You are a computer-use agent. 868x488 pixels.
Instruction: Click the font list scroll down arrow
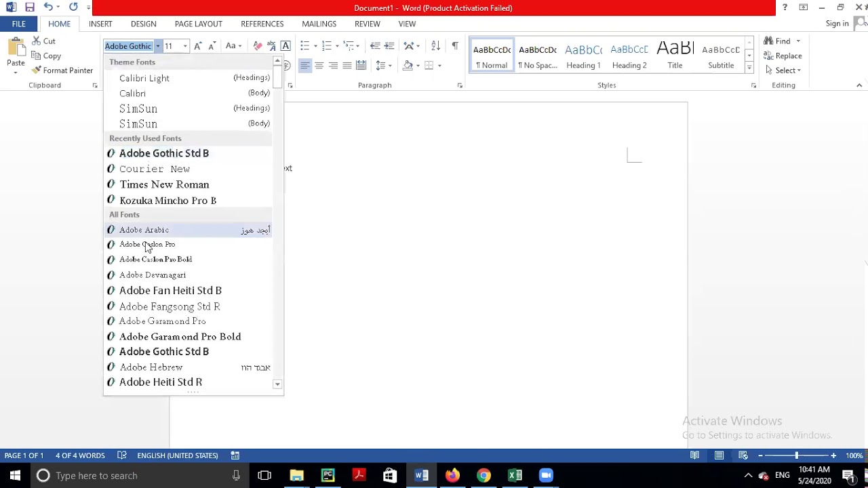(x=277, y=384)
